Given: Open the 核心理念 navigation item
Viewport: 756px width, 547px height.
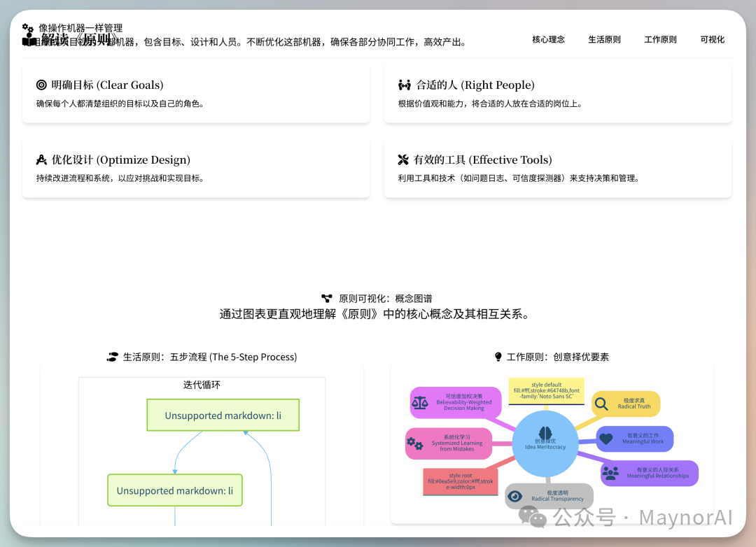Looking at the screenshot, I should (549, 40).
